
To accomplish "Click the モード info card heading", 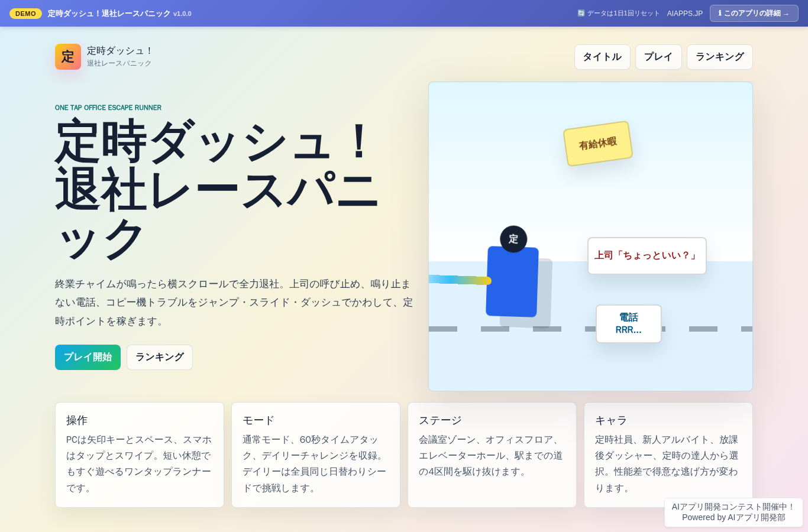I will (258, 420).
